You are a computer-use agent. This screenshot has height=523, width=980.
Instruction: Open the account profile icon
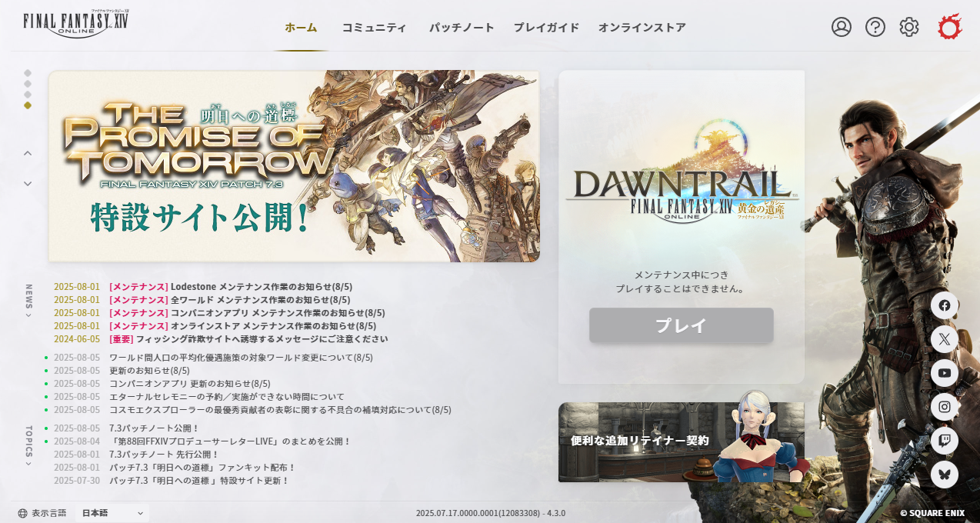coord(842,27)
